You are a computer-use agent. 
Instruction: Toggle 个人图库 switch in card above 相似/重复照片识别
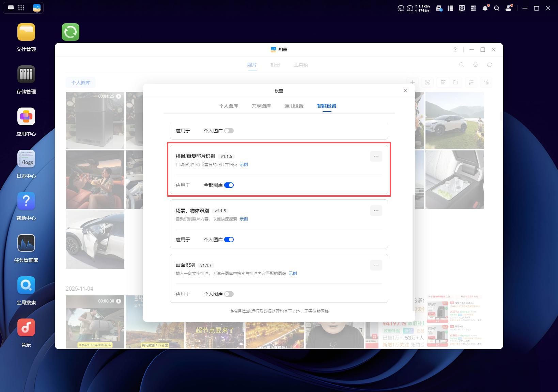(x=229, y=131)
